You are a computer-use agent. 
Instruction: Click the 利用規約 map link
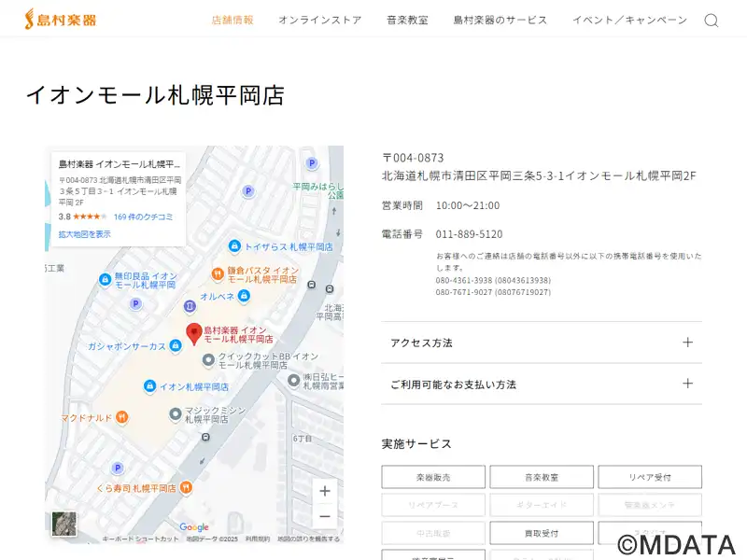pyautogui.click(x=258, y=539)
